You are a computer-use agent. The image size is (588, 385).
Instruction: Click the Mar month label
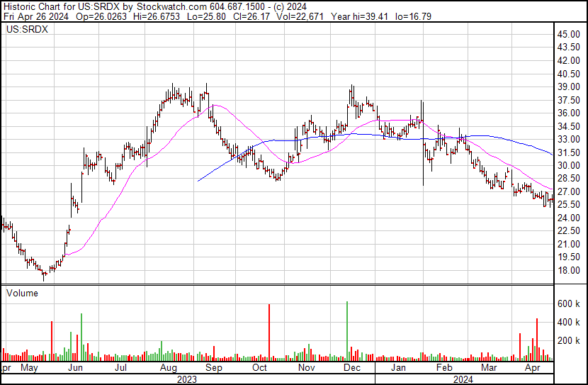pyautogui.click(x=489, y=368)
